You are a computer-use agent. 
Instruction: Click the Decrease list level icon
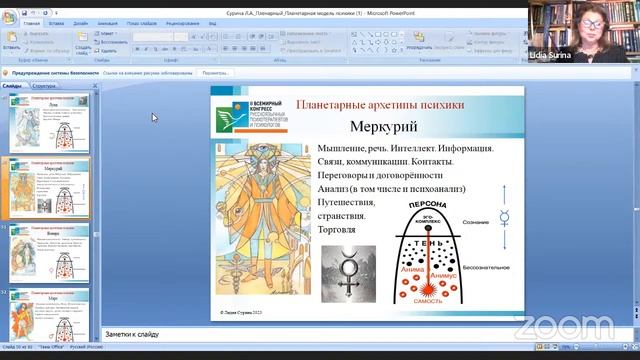click(252, 37)
